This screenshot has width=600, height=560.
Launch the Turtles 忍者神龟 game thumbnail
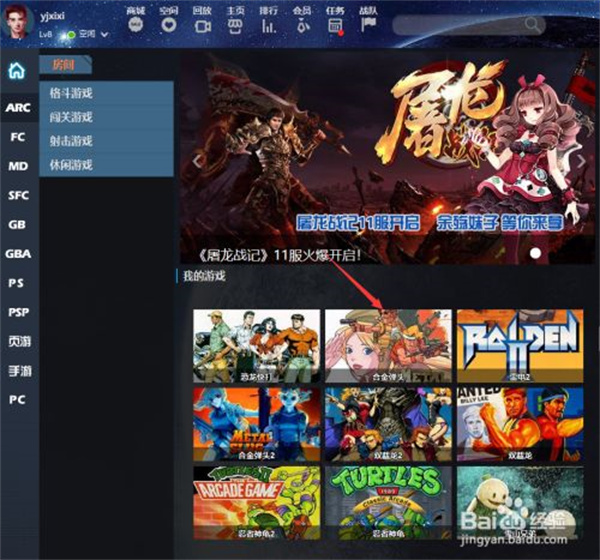[x=388, y=503]
